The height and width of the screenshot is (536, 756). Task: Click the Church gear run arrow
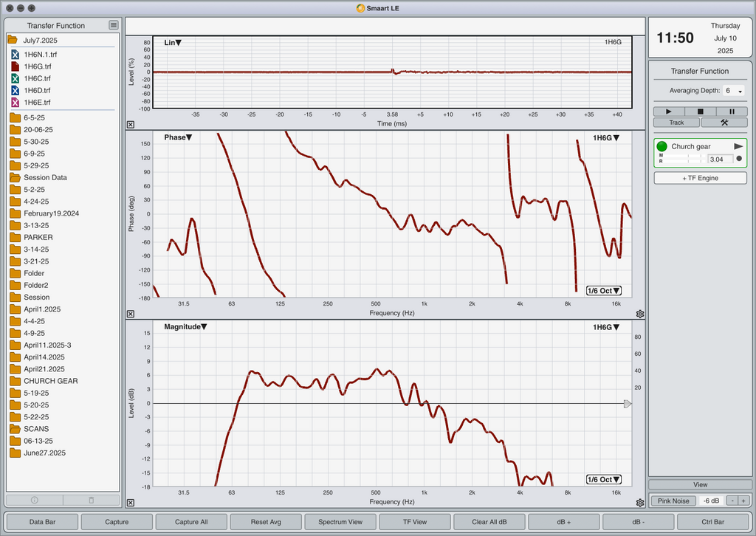[738, 146]
